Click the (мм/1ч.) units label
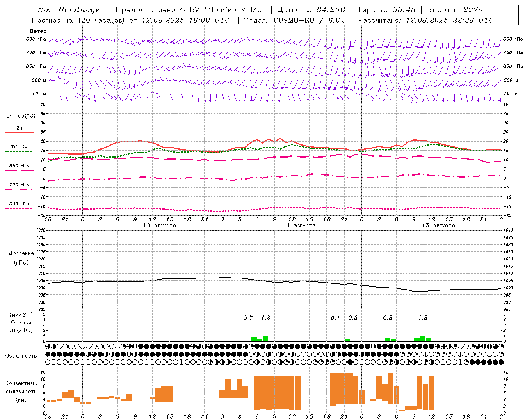 click(x=21, y=330)
